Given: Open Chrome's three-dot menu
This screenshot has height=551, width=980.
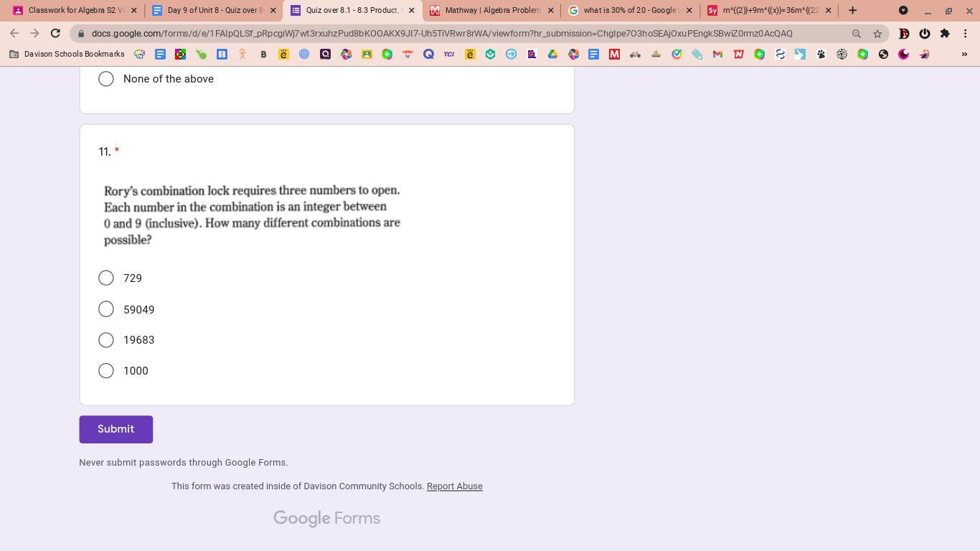Looking at the screenshot, I should 965,33.
